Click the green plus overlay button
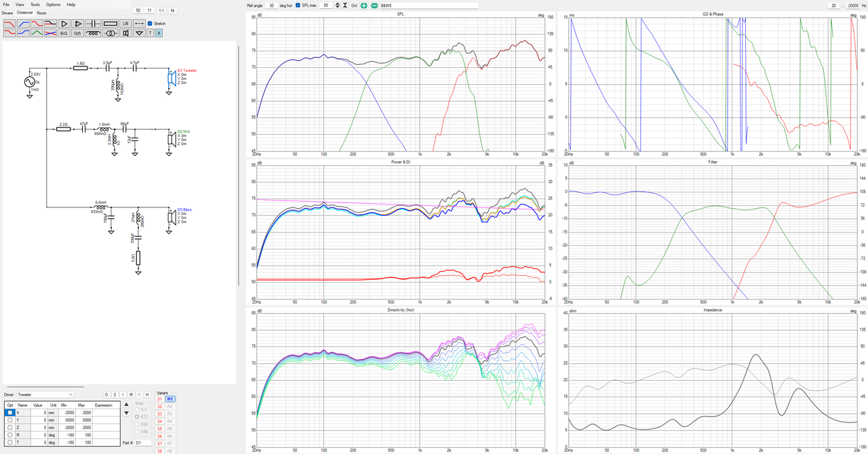This screenshot has height=454, width=868. click(364, 5)
